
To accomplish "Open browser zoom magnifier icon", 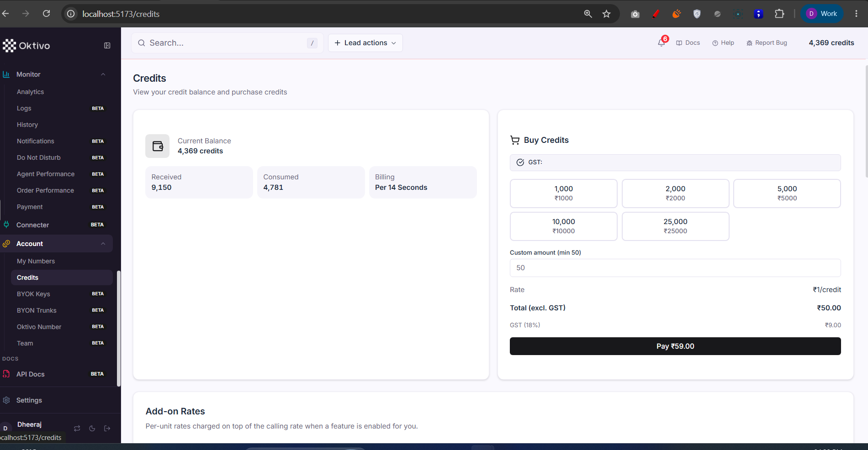I will coord(588,14).
